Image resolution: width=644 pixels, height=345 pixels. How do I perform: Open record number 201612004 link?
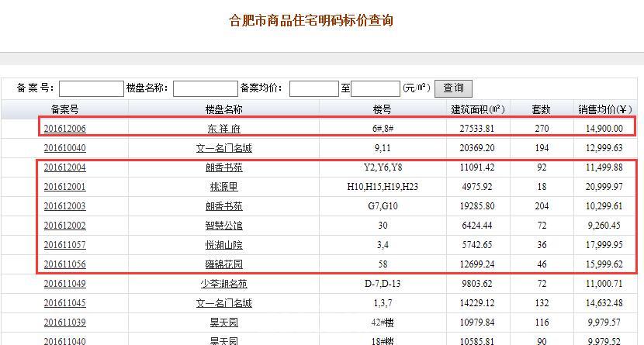[64, 167]
